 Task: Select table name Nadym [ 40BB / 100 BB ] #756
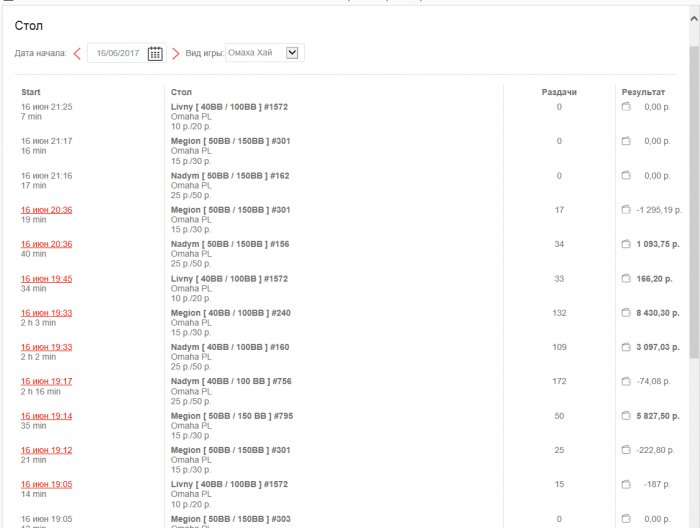(x=231, y=382)
